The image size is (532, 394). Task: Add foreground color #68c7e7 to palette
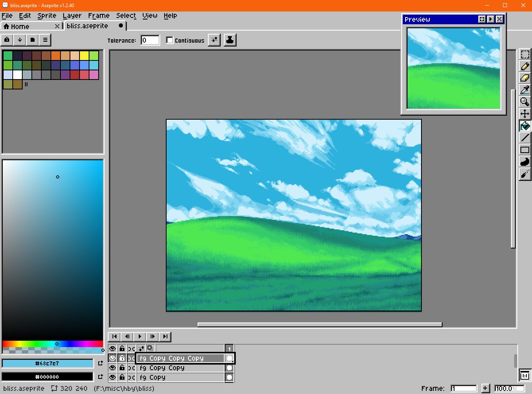tap(100, 363)
